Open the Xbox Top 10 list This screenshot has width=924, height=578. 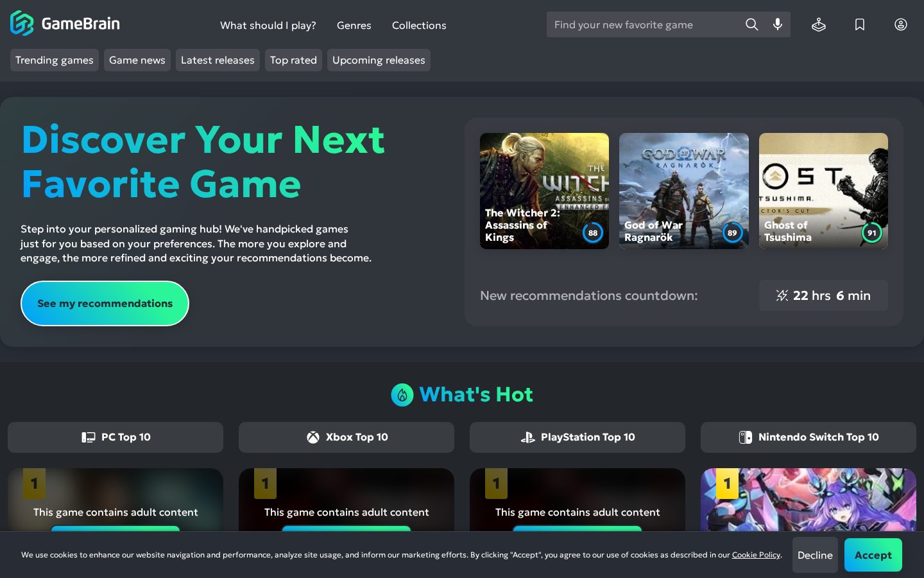(x=346, y=437)
